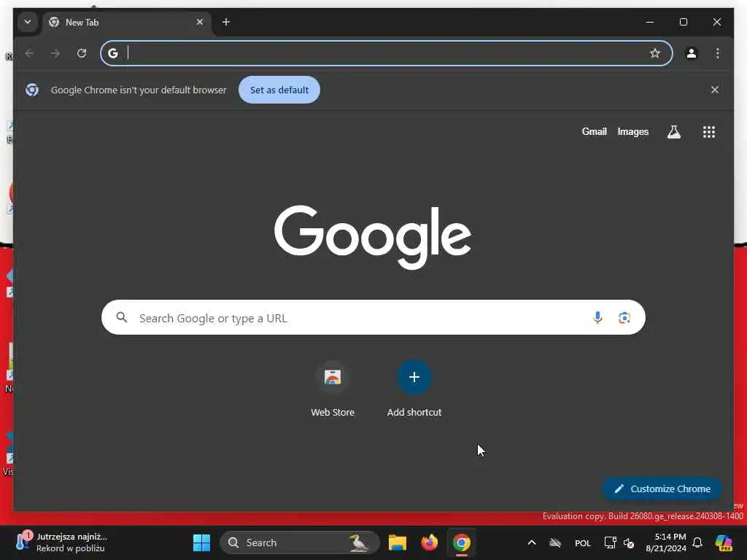
Task: Maximize the Chrome window
Action: [683, 22]
